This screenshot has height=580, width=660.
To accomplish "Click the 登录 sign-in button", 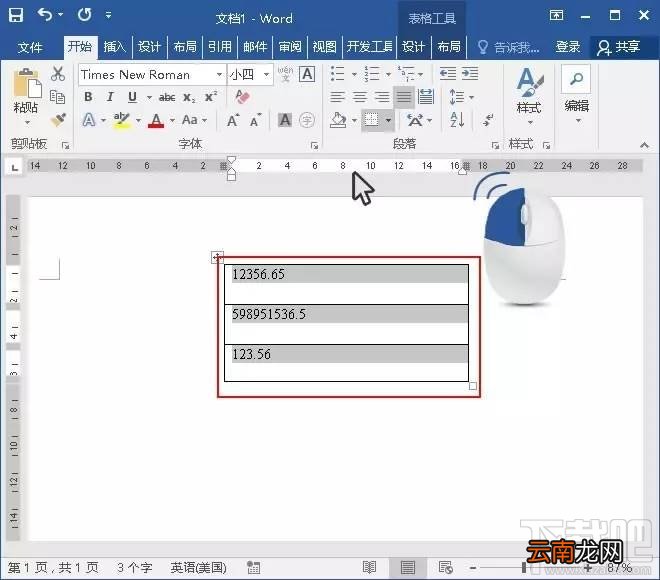I will (x=568, y=46).
